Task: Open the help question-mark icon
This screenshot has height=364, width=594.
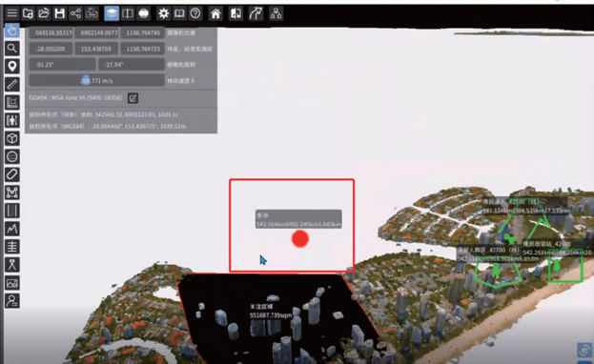Action: tap(195, 13)
